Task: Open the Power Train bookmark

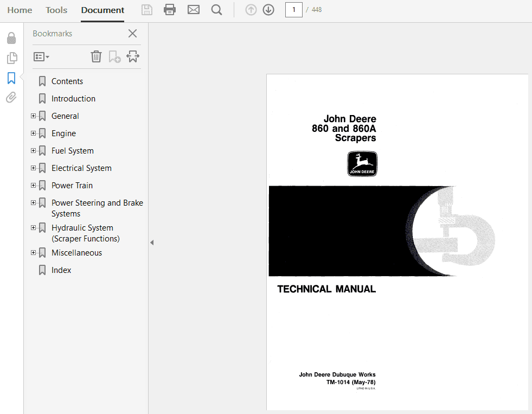Action: (x=72, y=185)
